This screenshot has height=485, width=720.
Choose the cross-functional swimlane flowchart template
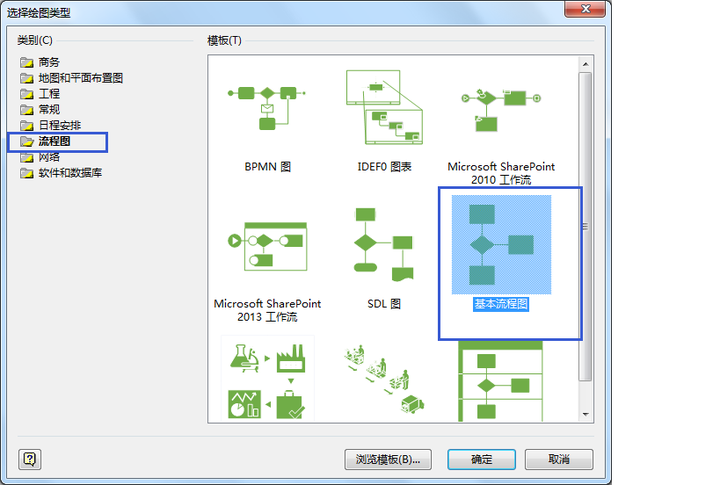[501, 382]
